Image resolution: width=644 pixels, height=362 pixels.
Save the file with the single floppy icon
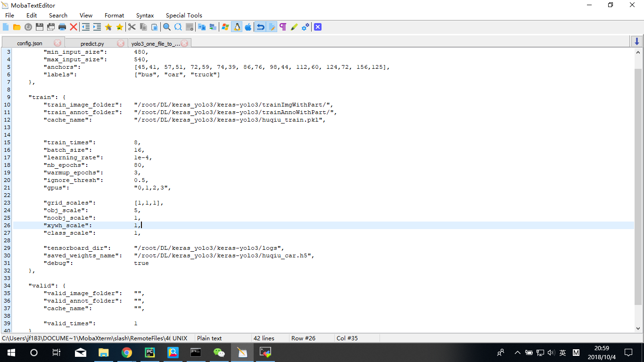click(40, 27)
